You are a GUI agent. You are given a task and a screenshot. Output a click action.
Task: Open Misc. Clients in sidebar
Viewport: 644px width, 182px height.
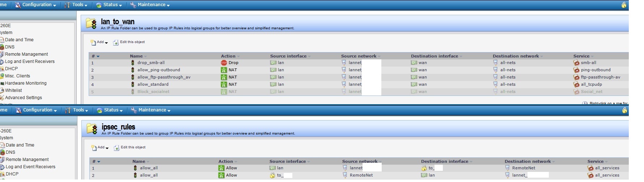(x=17, y=76)
